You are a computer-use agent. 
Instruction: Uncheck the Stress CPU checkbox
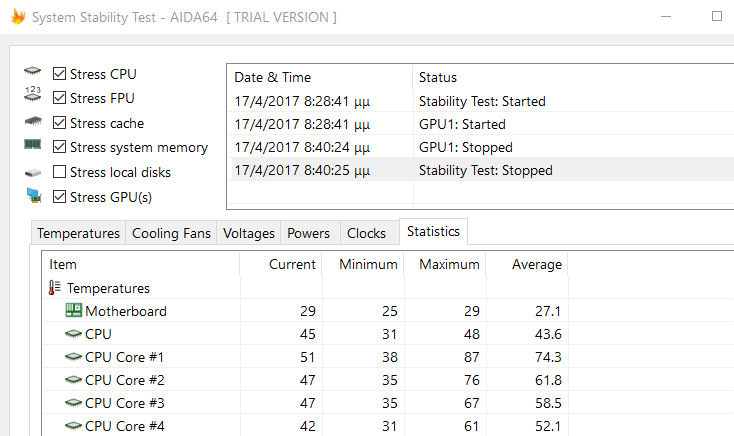tap(59, 74)
